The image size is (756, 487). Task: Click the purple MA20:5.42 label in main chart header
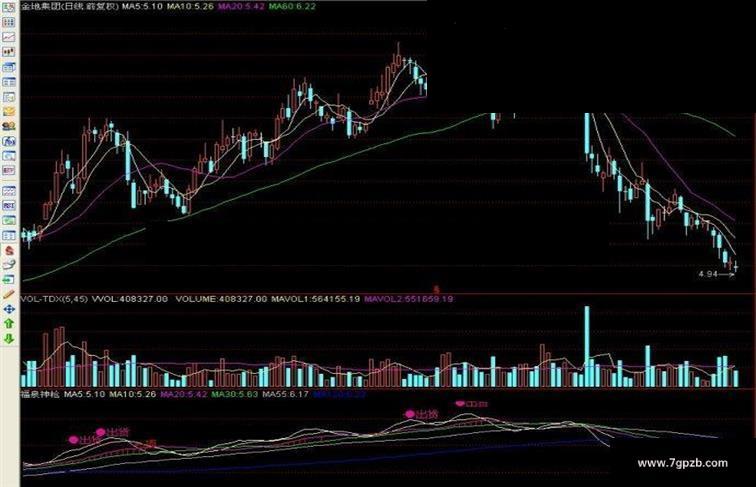[241, 7]
